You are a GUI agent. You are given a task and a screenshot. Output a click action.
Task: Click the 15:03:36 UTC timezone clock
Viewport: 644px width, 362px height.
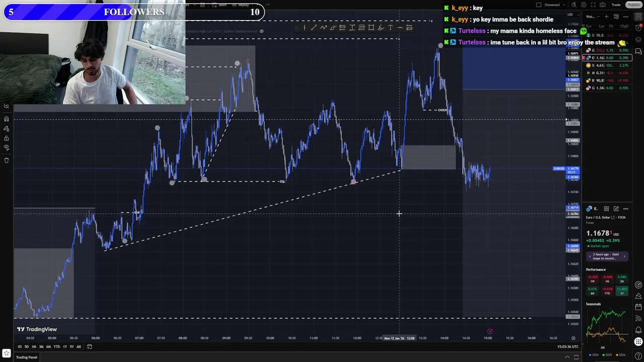click(568, 346)
